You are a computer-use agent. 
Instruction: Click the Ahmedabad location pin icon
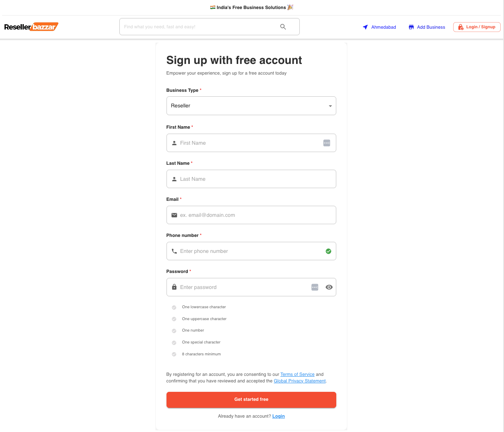click(365, 27)
